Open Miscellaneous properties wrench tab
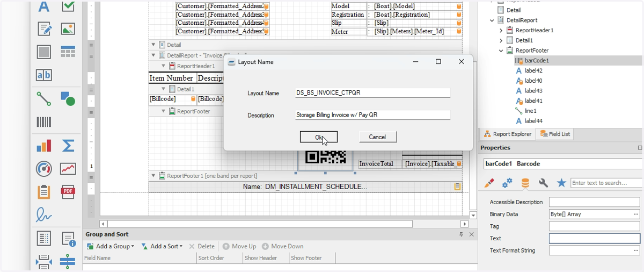Screen dimensions: 644x272 pyautogui.click(x=544, y=183)
